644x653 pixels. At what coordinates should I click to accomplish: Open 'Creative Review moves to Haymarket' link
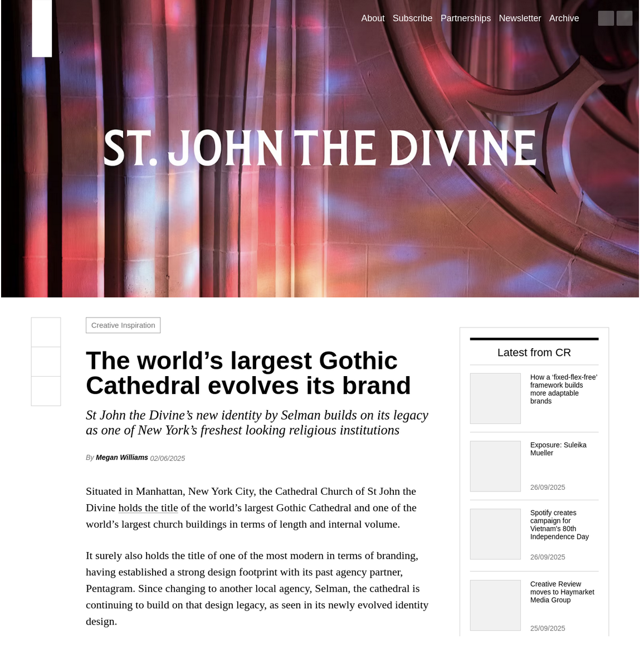click(562, 592)
